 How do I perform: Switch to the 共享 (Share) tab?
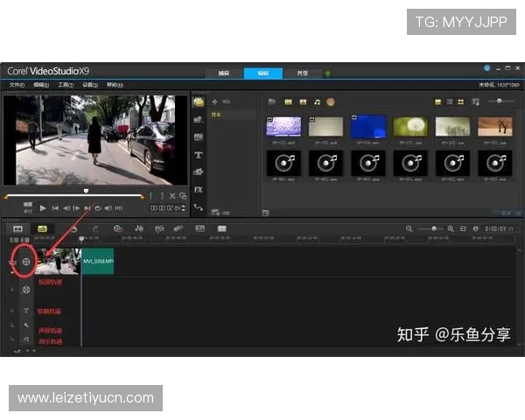tap(302, 73)
